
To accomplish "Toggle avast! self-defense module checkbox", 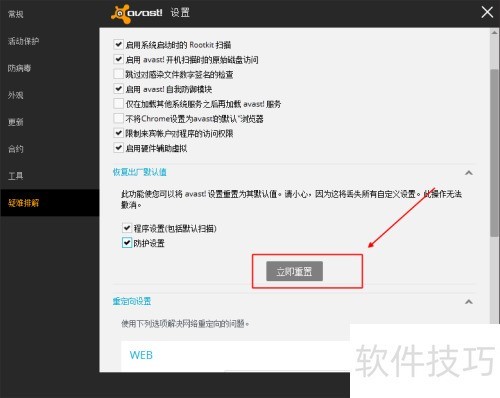I will pos(118,89).
